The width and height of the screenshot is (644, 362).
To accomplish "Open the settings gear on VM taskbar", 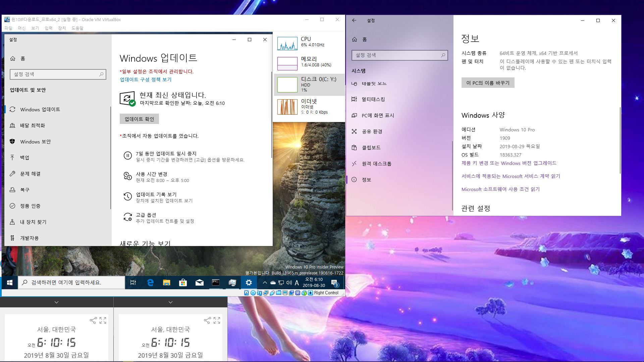I will click(249, 283).
